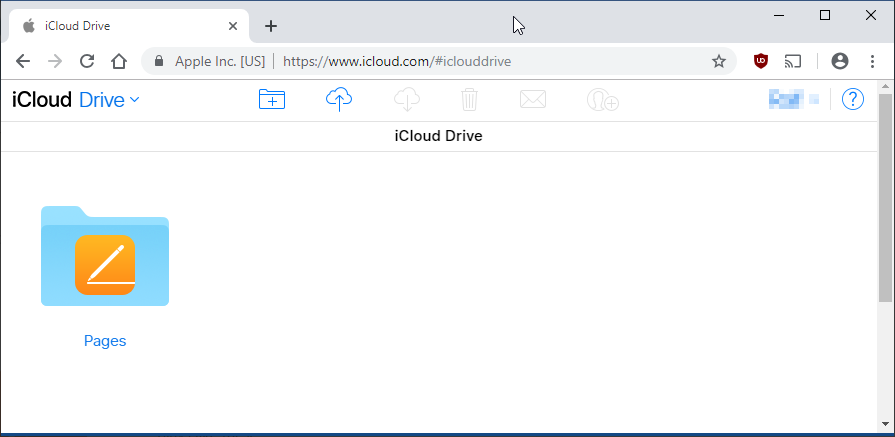This screenshot has height=437, width=895.
Task: Open the uBlock Origin extension icon
Action: 760,61
